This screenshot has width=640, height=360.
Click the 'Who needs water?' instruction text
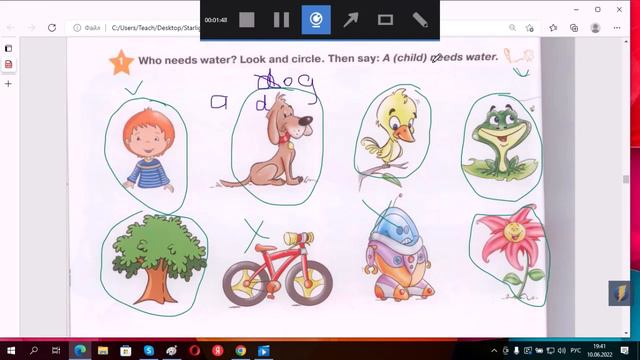318,58
